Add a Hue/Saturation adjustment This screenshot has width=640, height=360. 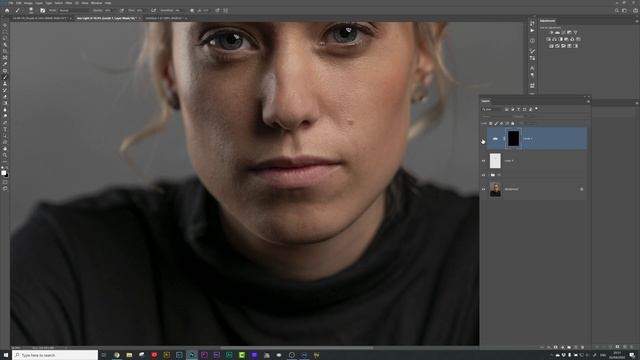coord(549,39)
